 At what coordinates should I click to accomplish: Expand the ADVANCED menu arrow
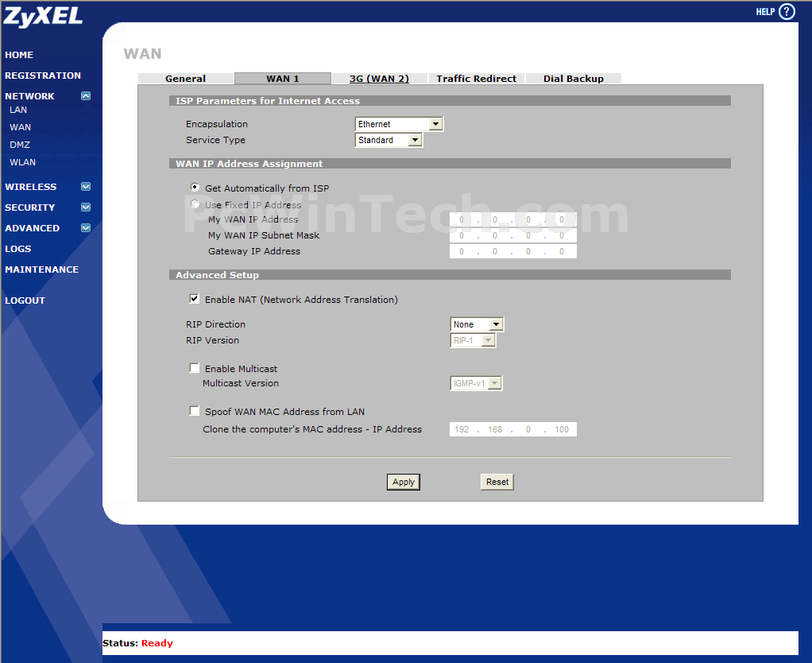[x=86, y=228]
